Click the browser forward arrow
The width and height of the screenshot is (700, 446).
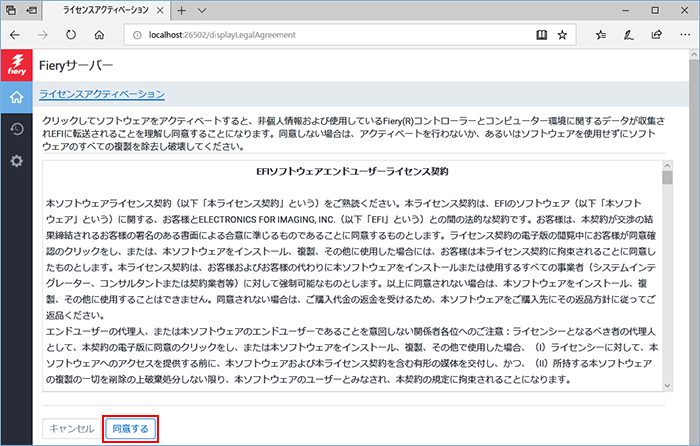coord(43,35)
